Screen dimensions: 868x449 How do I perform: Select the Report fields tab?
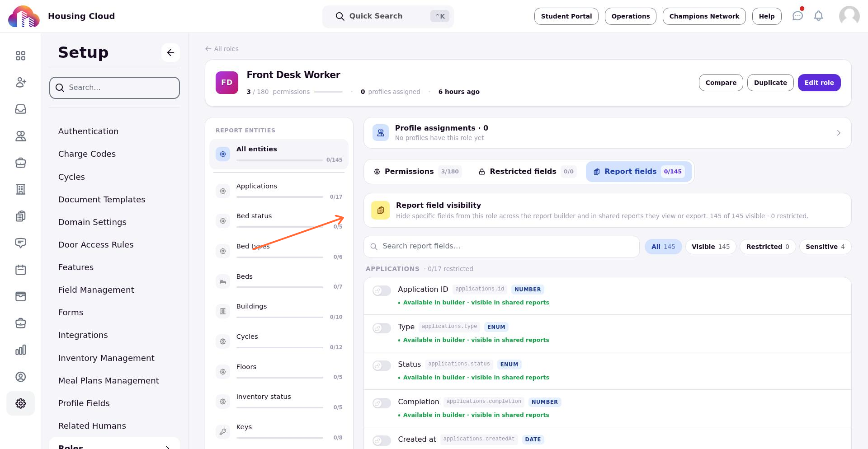tap(639, 172)
